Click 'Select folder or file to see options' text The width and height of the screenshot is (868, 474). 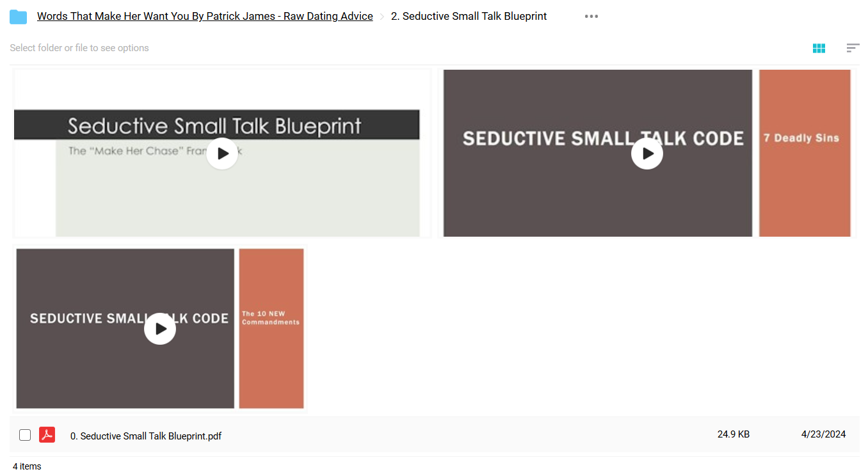click(x=79, y=48)
